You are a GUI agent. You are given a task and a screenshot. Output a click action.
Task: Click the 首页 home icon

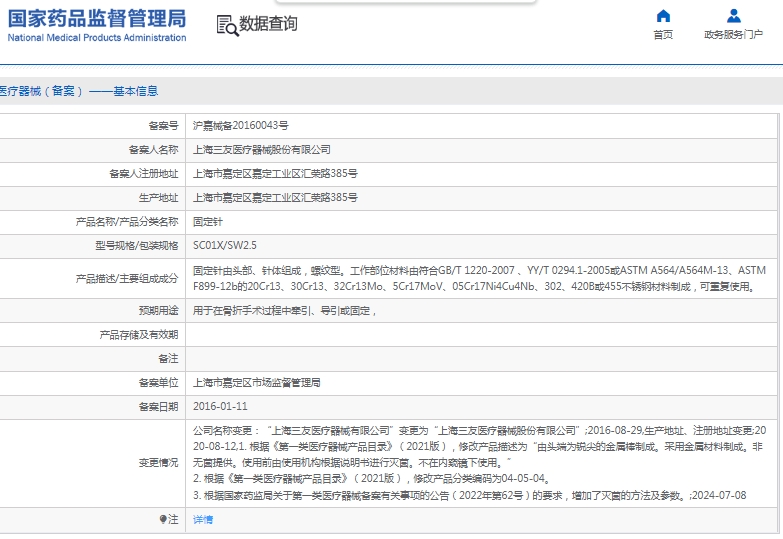[663, 16]
